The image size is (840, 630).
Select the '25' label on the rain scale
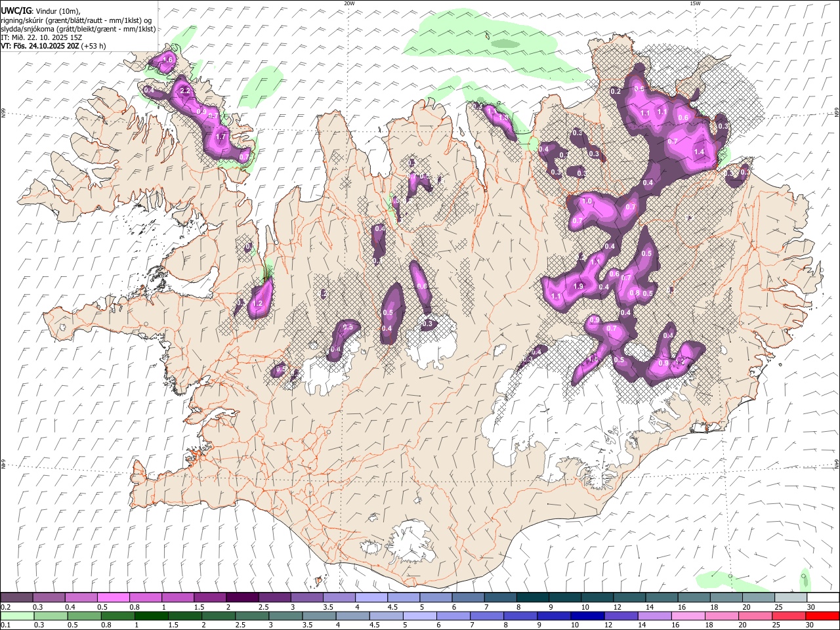[x=776, y=625]
